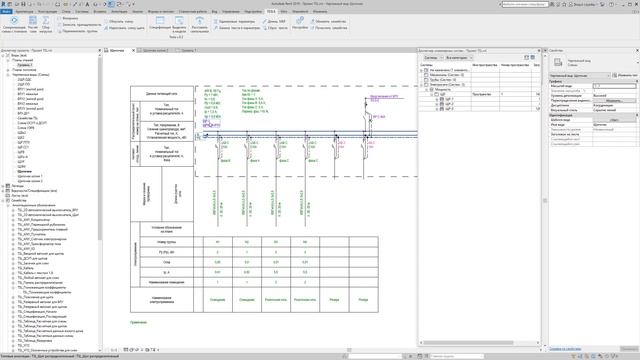Image resolution: width=640 pixels, height=360 pixels.
Task: Click the Масштаб вида value field
Action: [x=614, y=86]
